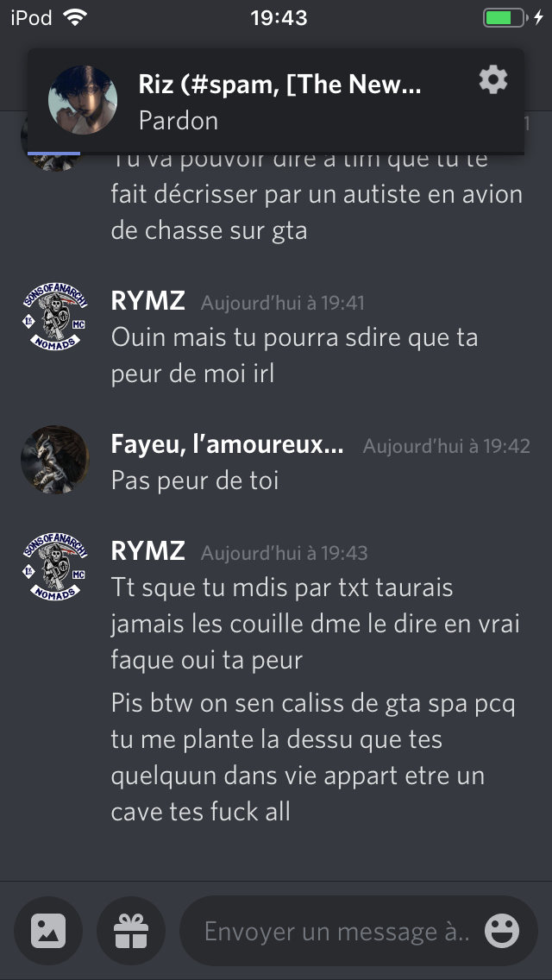Screen dimensions: 552x980
Task: Open Fayeu, l'amoureux… username
Action: pyautogui.click(x=228, y=445)
